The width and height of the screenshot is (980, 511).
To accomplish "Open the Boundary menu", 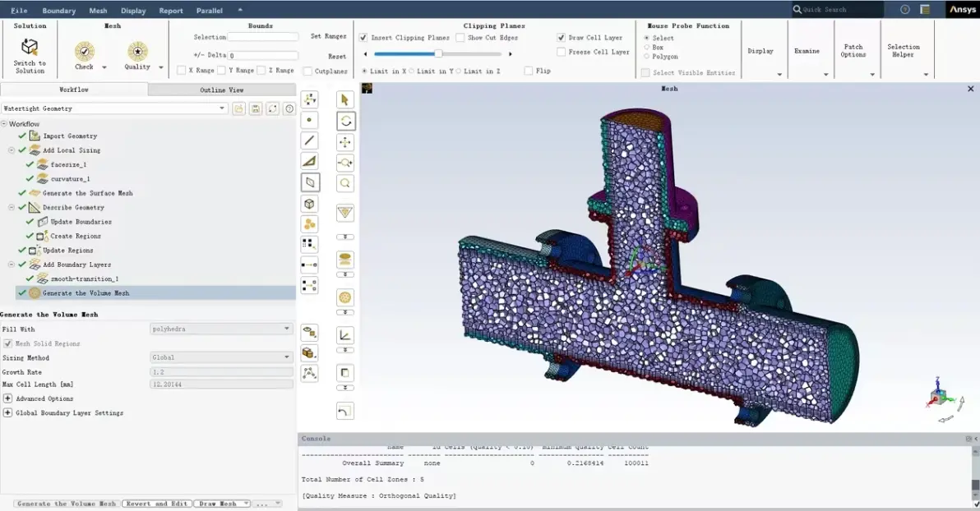I will click(58, 11).
